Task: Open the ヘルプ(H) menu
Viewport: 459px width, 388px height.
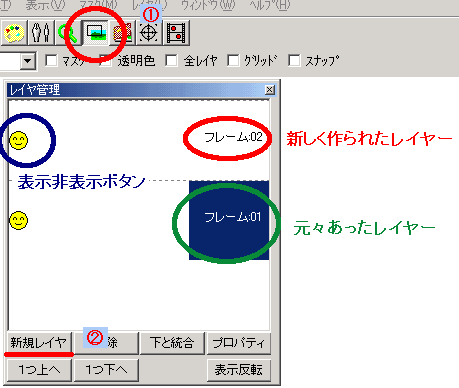Action: coord(270,5)
